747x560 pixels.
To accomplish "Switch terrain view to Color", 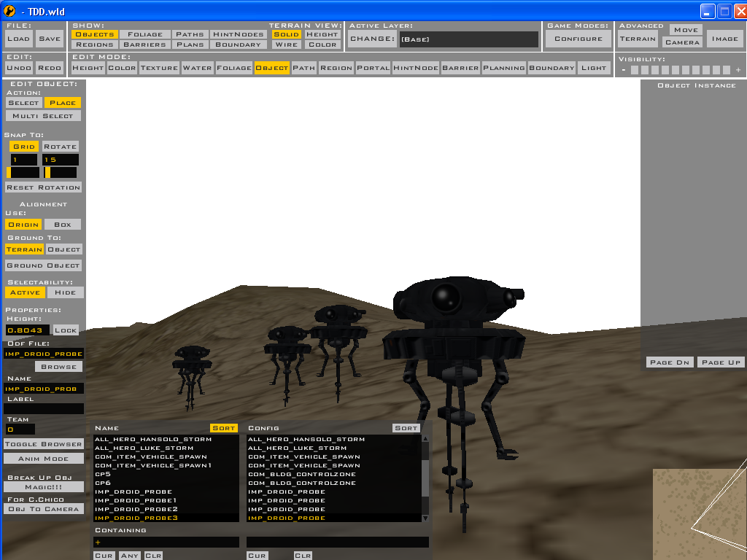I will click(x=322, y=44).
